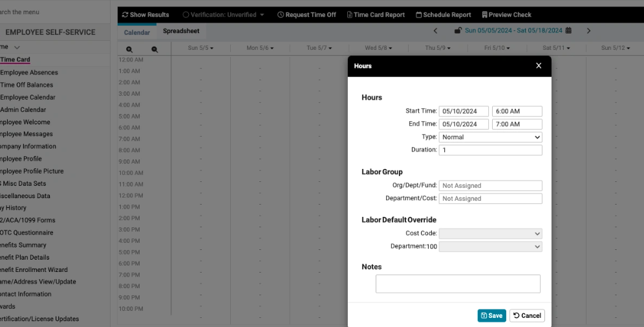Open Time Off Balances in sidebar
Screen dimensions: 644x327
tap(27, 85)
